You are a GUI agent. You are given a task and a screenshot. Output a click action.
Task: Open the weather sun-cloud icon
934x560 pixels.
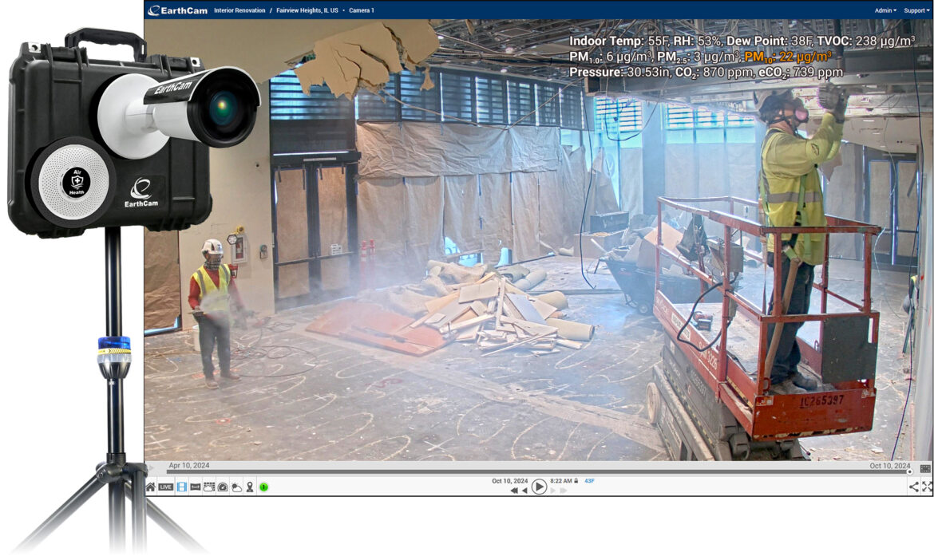tap(236, 487)
